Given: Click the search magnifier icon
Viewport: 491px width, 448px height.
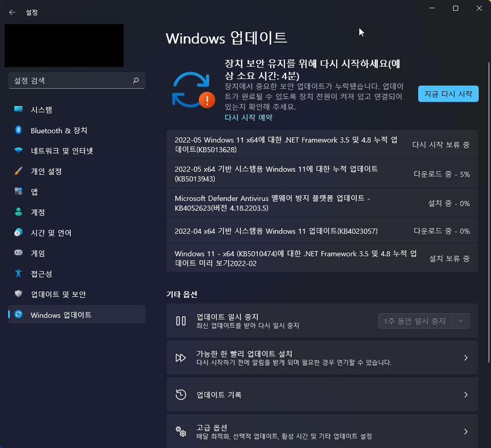Looking at the screenshot, I should tap(136, 80).
